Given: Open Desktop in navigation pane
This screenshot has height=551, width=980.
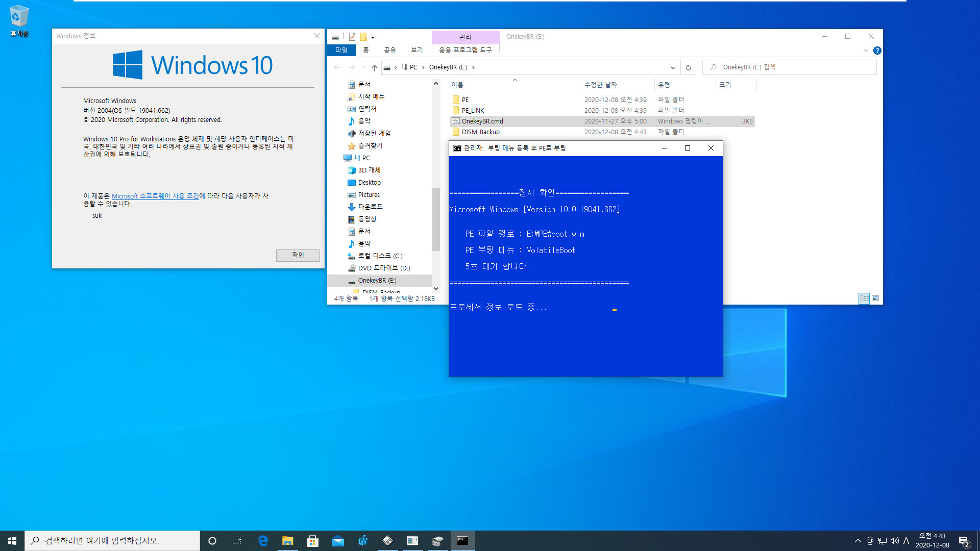Looking at the screenshot, I should coord(369,182).
